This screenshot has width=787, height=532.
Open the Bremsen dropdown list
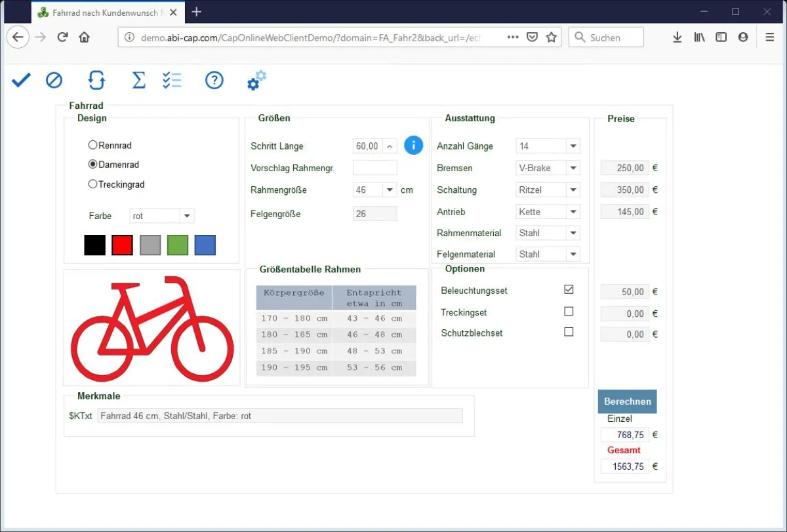pyautogui.click(x=573, y=168)
